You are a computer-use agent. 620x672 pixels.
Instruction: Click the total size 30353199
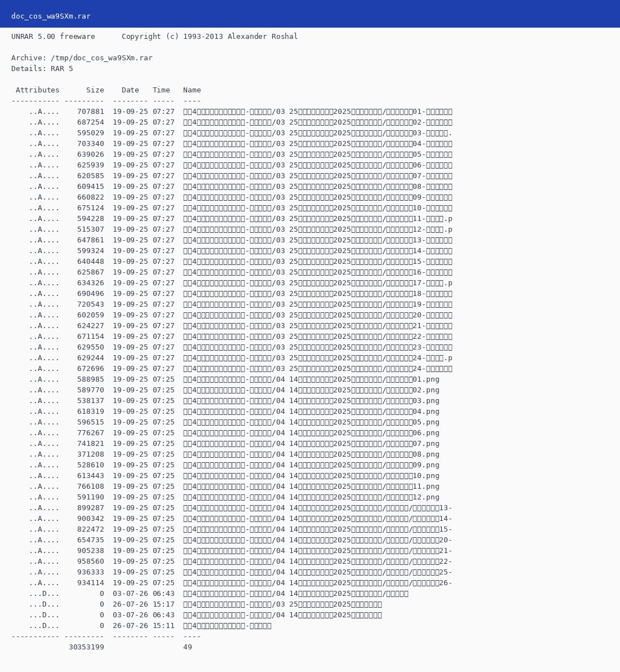[x=86, y=647]
